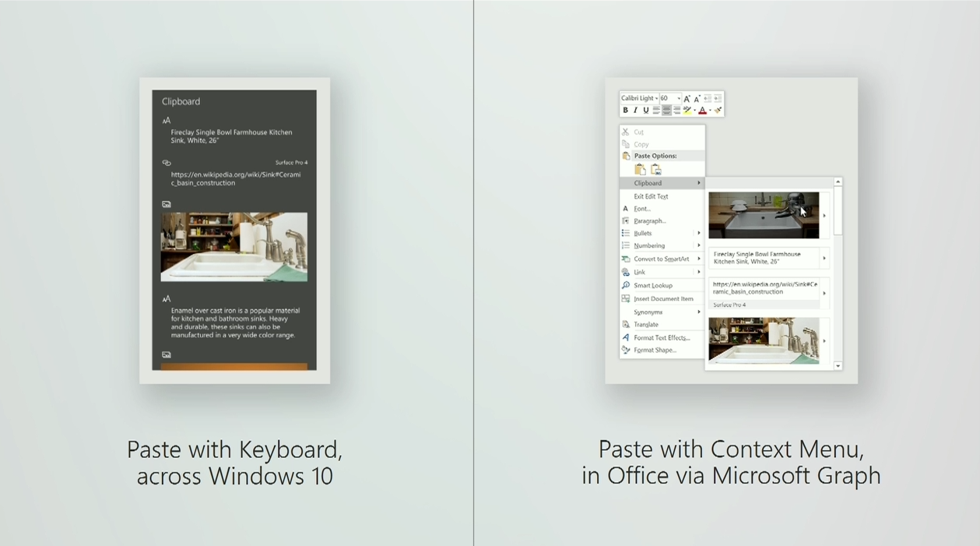Click the Format Painter brush icon
This screenshot has height=546, width=980.
[718, 111]
